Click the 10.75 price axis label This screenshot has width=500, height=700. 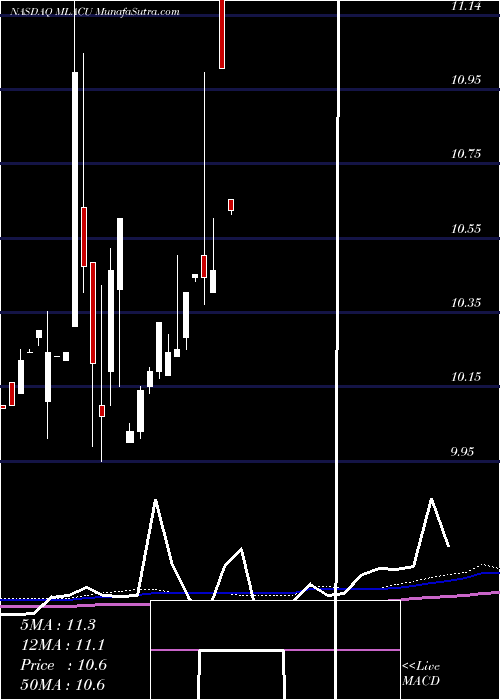(x=467, y=154)
